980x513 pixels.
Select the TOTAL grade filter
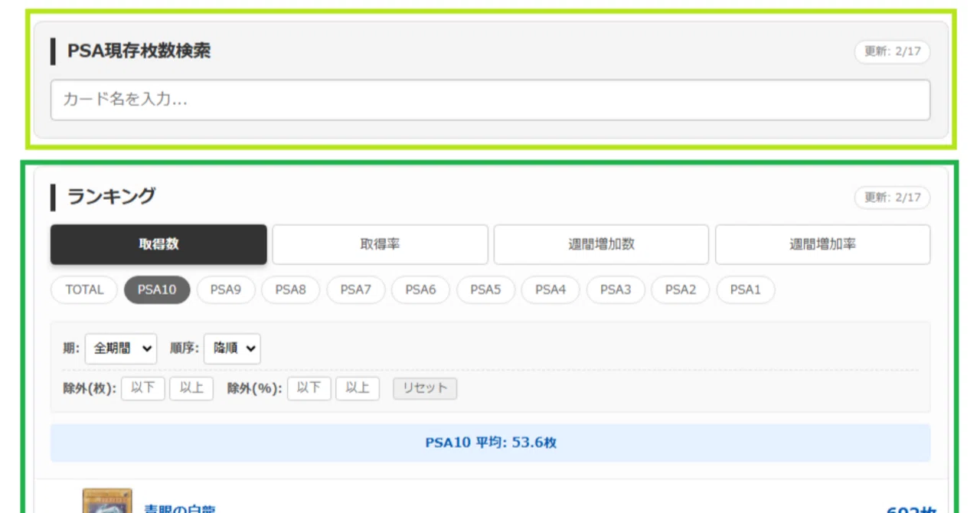[84, 290]
